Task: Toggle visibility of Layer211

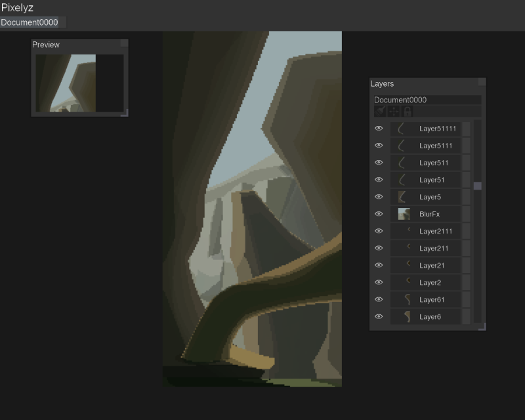Action: pyautogui.click(x=379, y=248)
